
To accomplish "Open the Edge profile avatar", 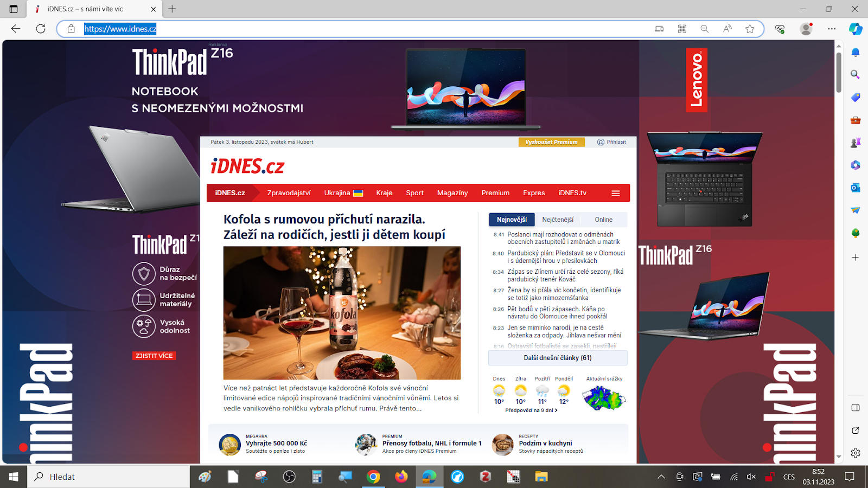I will (x=807, y=29).
